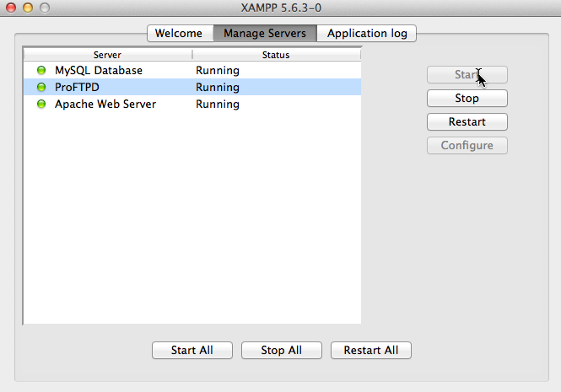Click the disabled Configure button
This screenshot has height=392, width=561.
[x=467, y=146]
